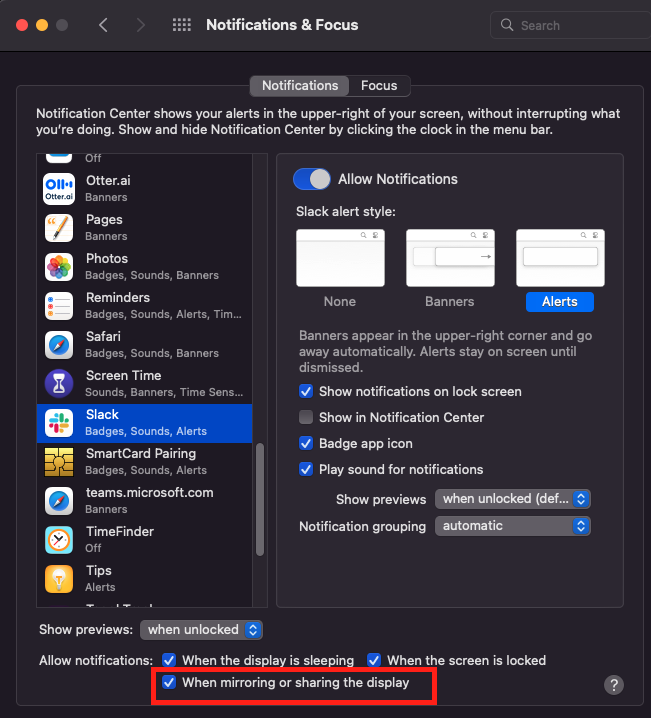Image resolution: width=651 pixels, height=718 pixels.
Task: Select Screen Time in the app list
Action: click(144, 384)
